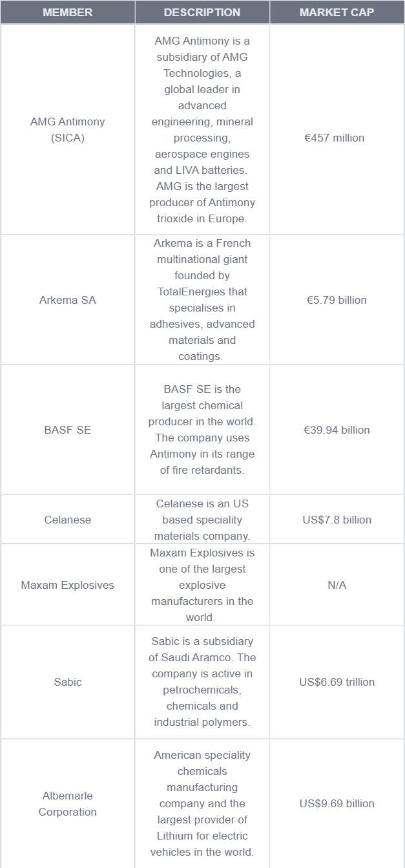Select the BASF SE member cell
The height and width of the screenshot is (868, 405).
(67, 430)
